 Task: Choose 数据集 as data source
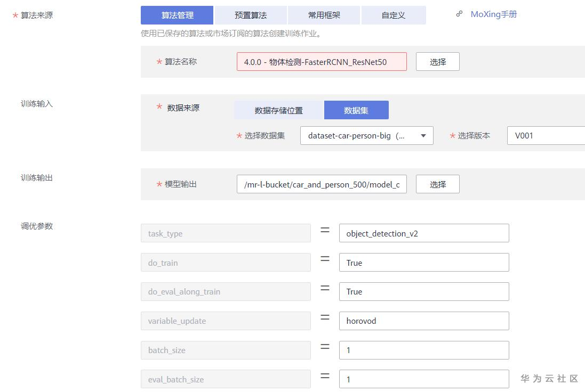[x=356, y=110]
